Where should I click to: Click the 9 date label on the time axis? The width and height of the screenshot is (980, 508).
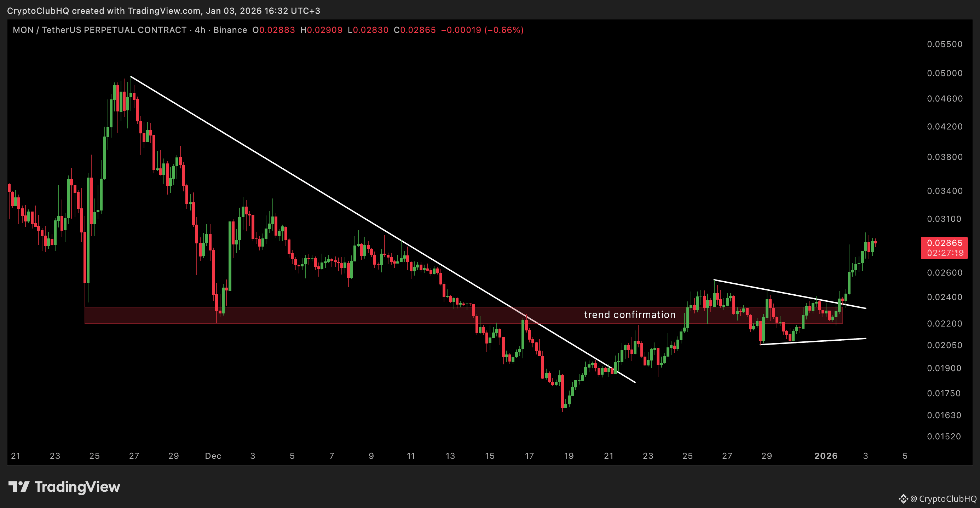tap(371, 456)
